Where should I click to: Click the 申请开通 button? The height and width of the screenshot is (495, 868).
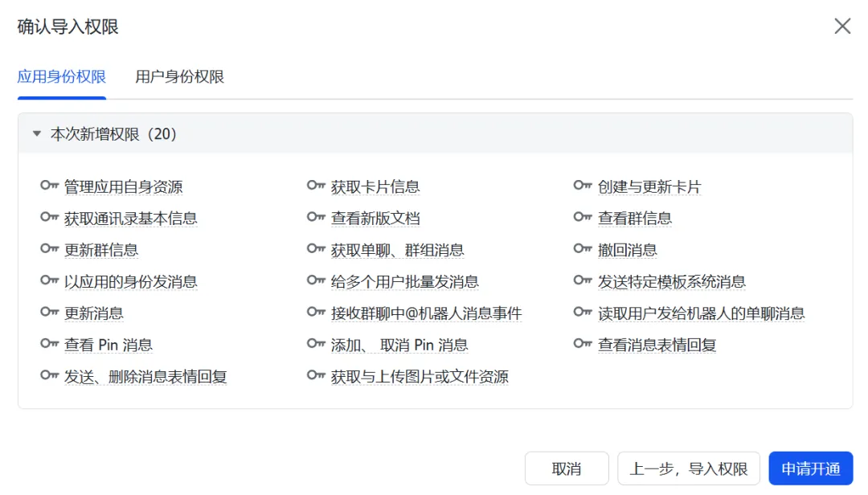tap(811, 468)
